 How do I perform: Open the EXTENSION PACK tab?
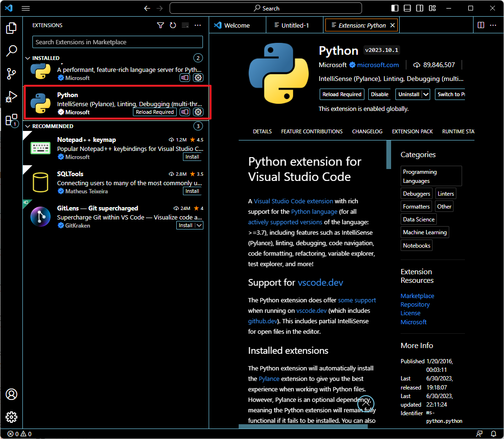coord(413,131)
